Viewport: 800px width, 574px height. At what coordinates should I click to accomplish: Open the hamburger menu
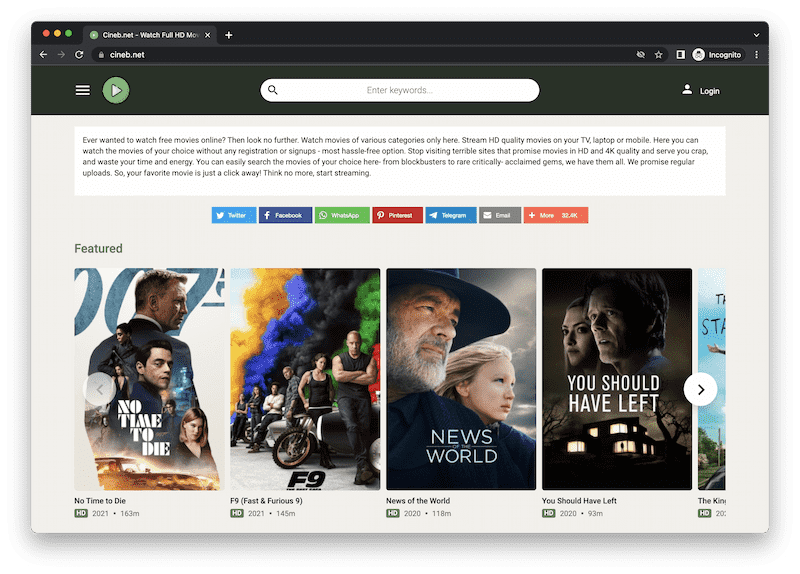(83, 90)
